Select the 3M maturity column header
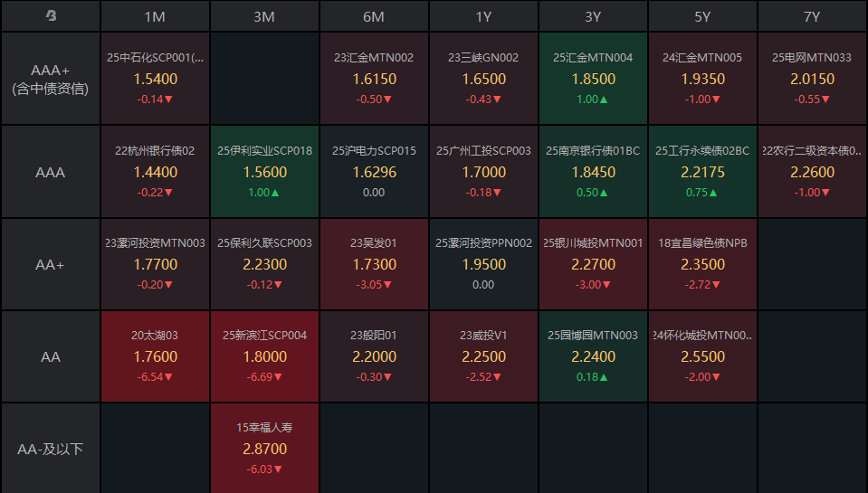This screenshot has height=493, width=868. click(x=264, y=16)
